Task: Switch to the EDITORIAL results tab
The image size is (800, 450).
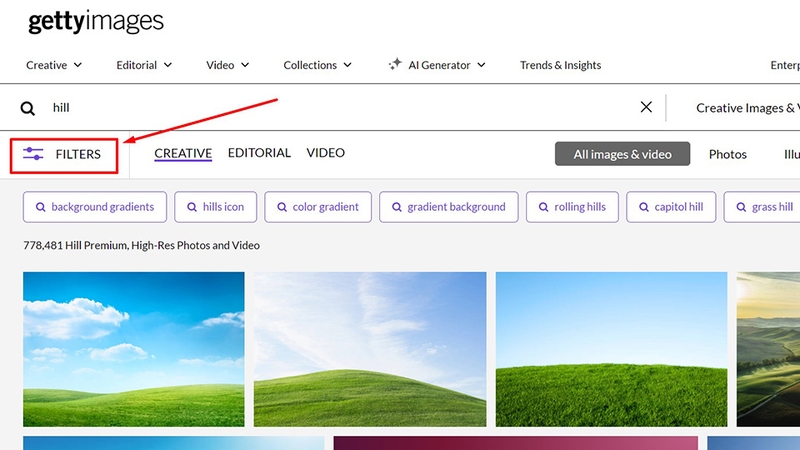Action: tap(259, 153)
